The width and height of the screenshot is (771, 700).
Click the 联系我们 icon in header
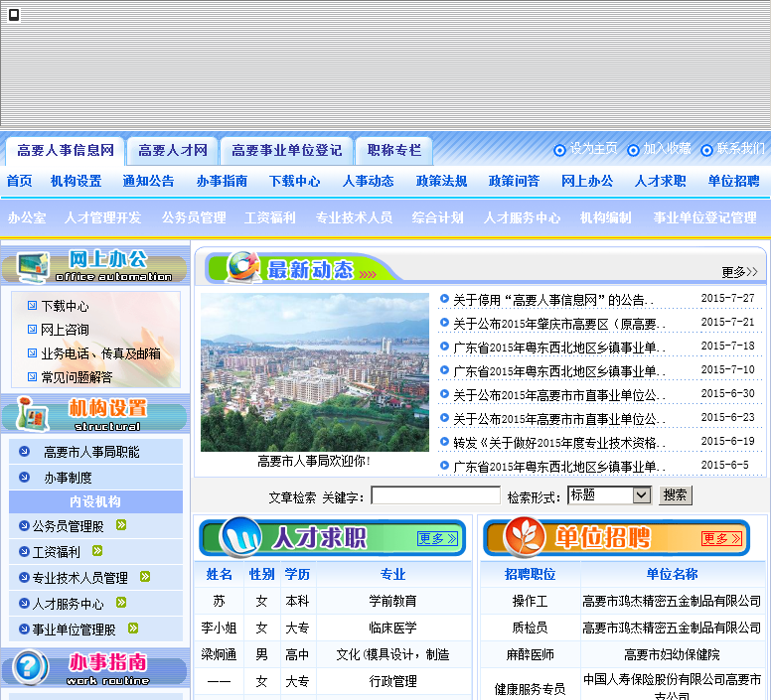pos(706,150)
